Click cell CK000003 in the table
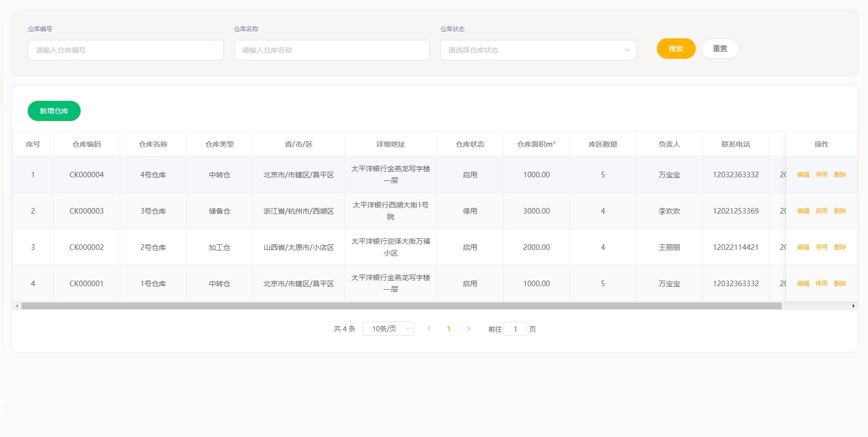This screenshot has width=868, height=437. pyautogui.click(x=86, y=211)
